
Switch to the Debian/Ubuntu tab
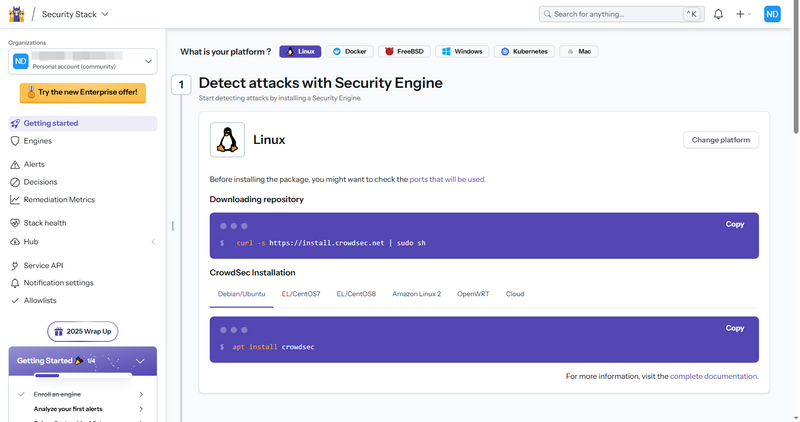click(x=241, y=294)
